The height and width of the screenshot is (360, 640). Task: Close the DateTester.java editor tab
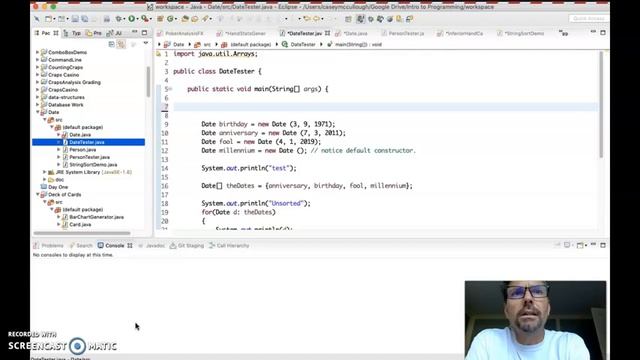click(327, 33)
